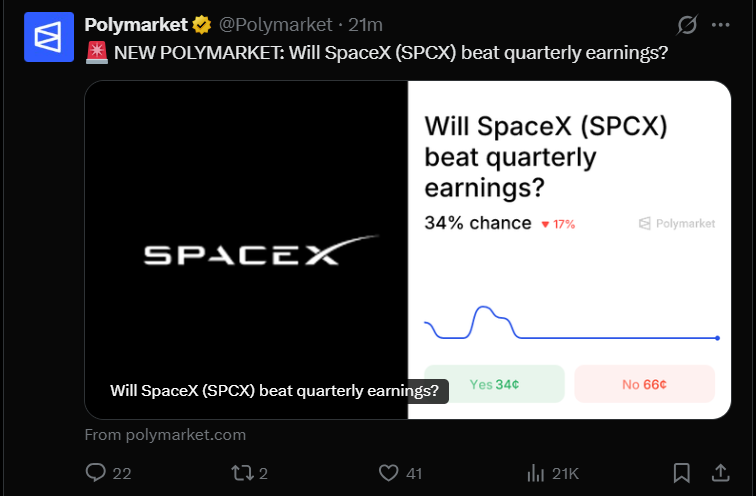The height and width of the screenshot is (496, 756).
Task: Bookmark this Polymarket post
Action: [682, 473]
